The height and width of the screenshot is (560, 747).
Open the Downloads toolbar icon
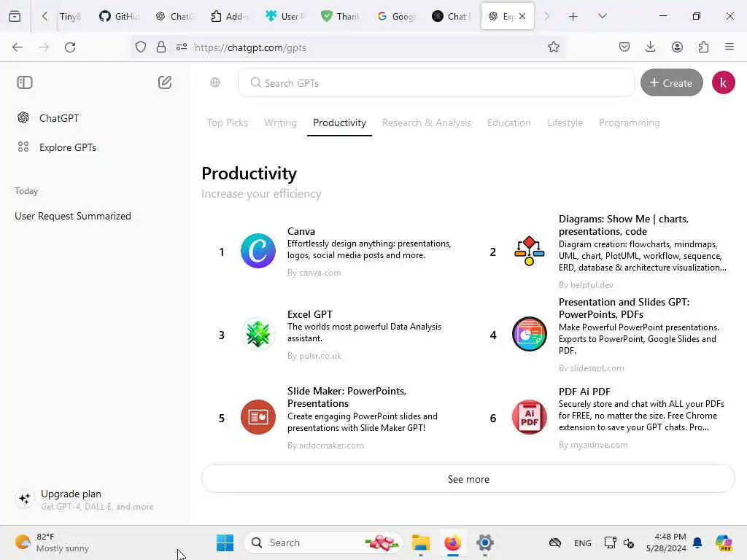tap(650, 47)
